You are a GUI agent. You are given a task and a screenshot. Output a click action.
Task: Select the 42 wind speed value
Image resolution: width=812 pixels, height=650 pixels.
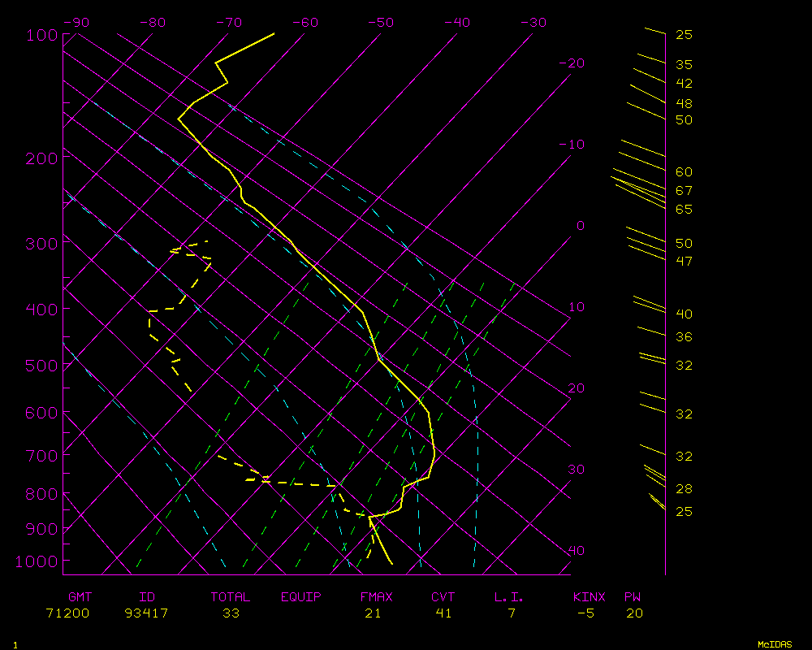684,84
